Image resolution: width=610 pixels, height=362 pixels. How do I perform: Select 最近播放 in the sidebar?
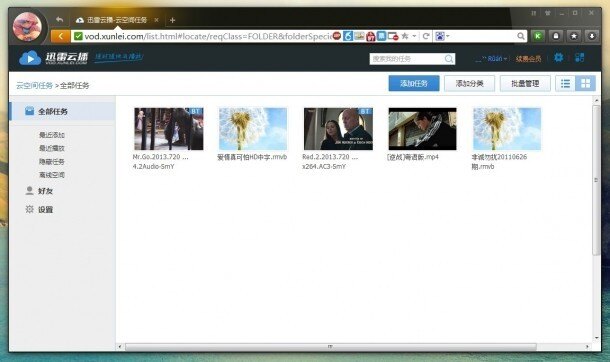tap(52, 148)
